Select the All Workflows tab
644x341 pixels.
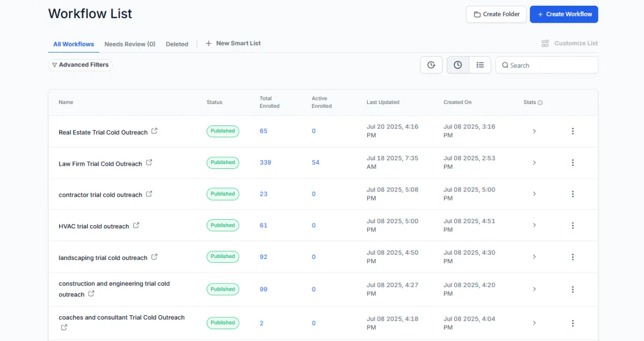click(x=74, y=44)
